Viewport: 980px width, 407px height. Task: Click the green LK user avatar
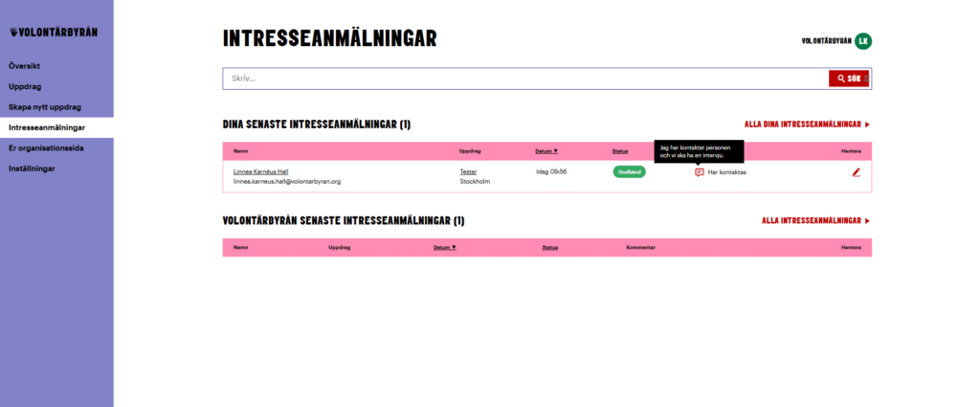(x=863, y=40)
